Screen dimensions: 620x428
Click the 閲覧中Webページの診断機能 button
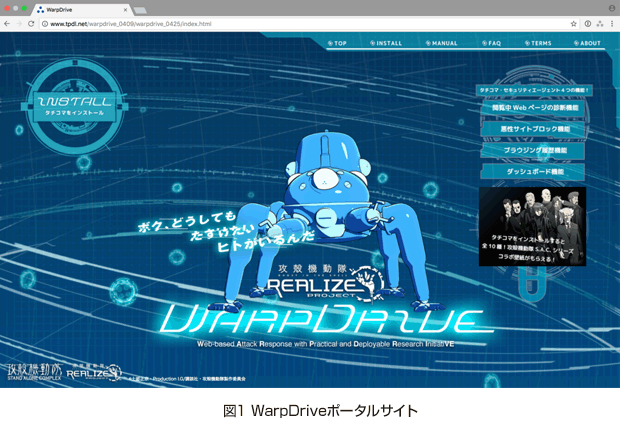pyautogui.click(x=533, y=108)
